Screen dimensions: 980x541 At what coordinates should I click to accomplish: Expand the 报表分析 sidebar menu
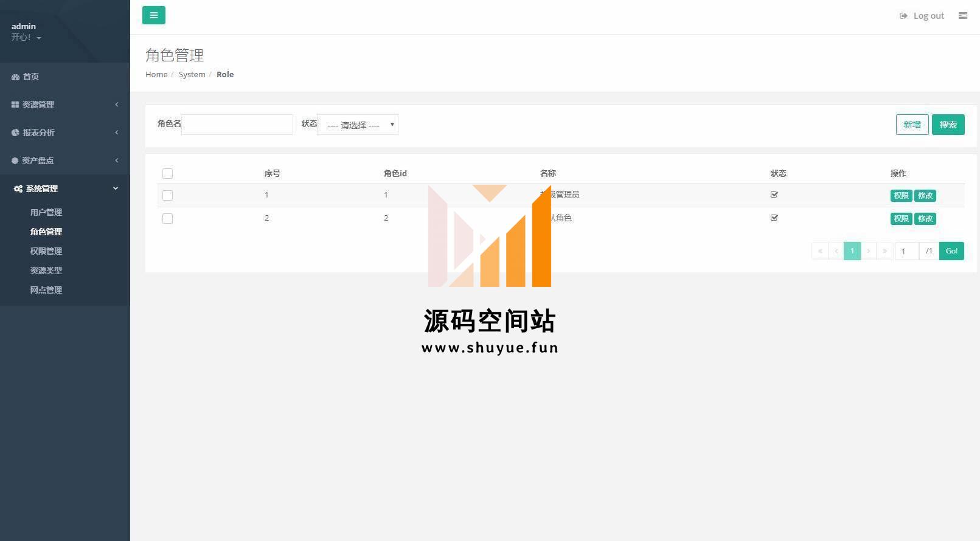[38, 133]
